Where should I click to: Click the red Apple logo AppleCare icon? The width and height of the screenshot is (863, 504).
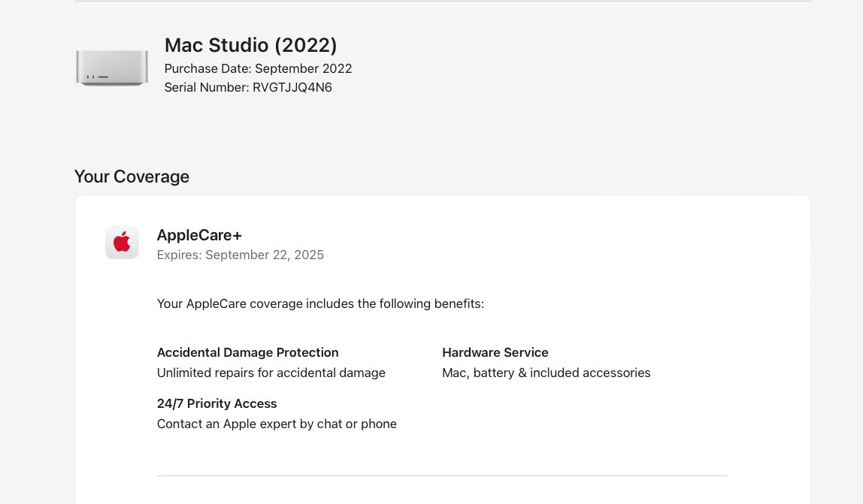pyautogui.click(x=122, y=242)
